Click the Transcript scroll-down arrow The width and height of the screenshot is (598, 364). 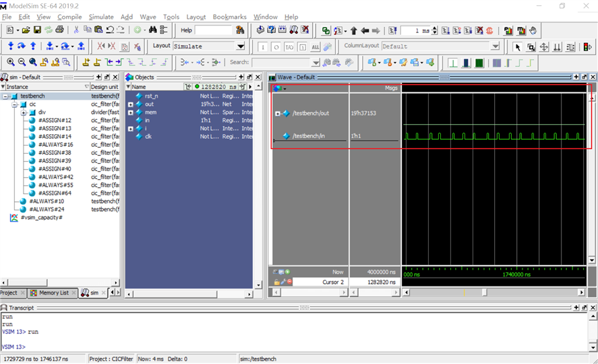[593, 347]
